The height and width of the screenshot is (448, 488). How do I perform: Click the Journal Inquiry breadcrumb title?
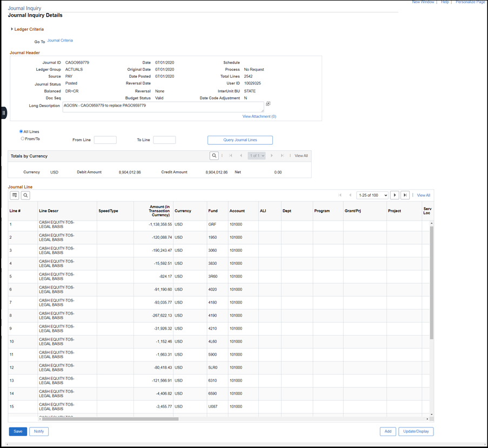24,9
